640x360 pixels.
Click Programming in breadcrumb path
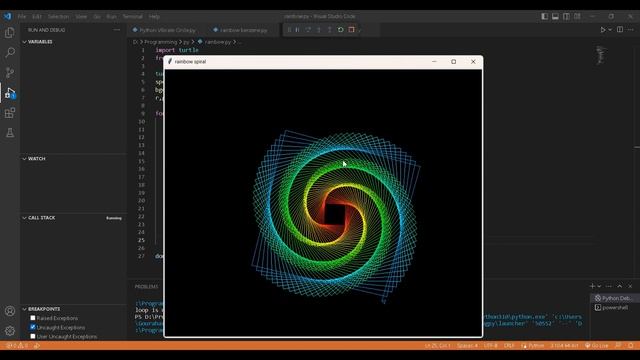160,42
